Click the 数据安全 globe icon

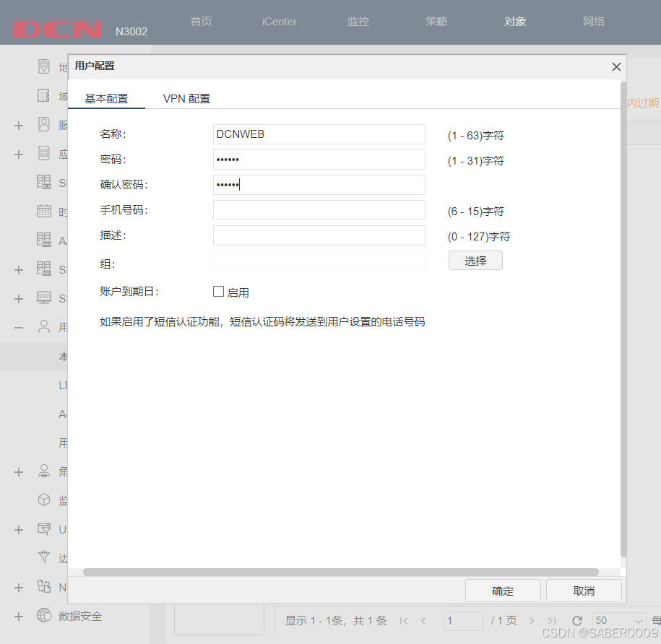pos(43,616)
